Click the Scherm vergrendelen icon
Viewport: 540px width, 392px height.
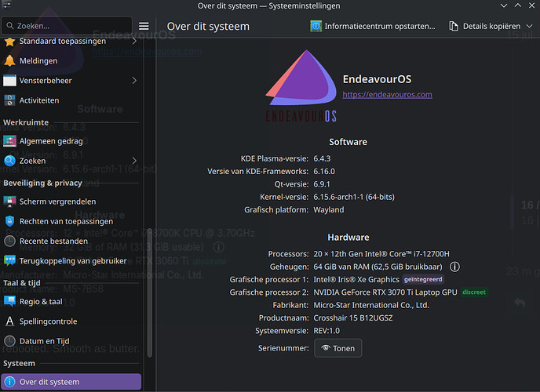9,201
